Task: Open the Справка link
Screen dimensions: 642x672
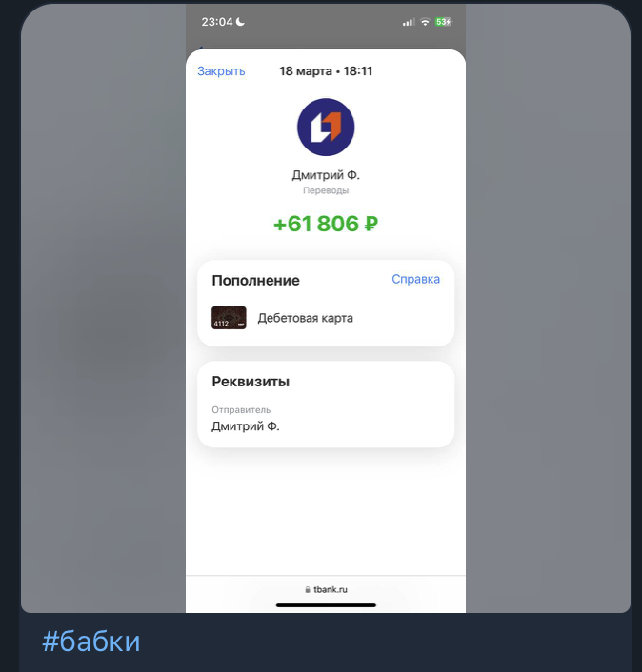Action: click(415, 279)
